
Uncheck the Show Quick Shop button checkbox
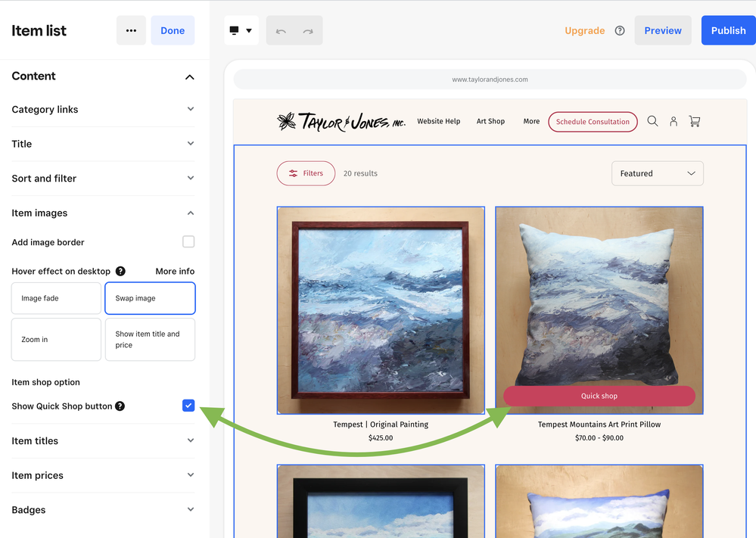[x=188, y=406]
